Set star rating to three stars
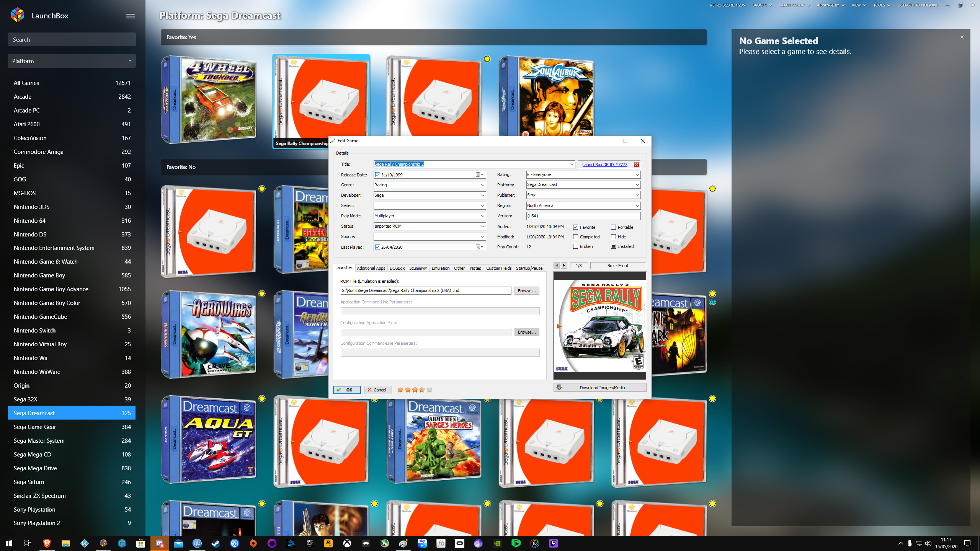This screenshot has width=980, height=551. pos(415,390)
